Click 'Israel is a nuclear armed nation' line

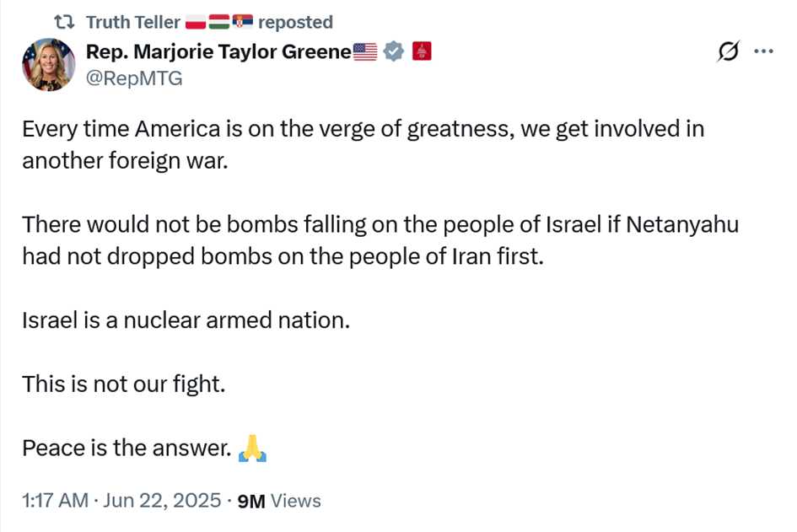[186, 320]
